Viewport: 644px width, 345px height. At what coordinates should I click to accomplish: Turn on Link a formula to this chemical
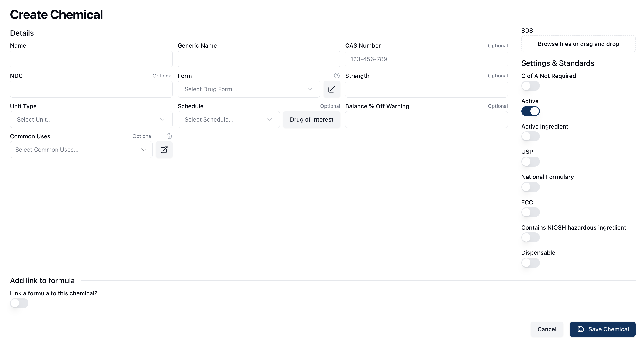point(19,303)
